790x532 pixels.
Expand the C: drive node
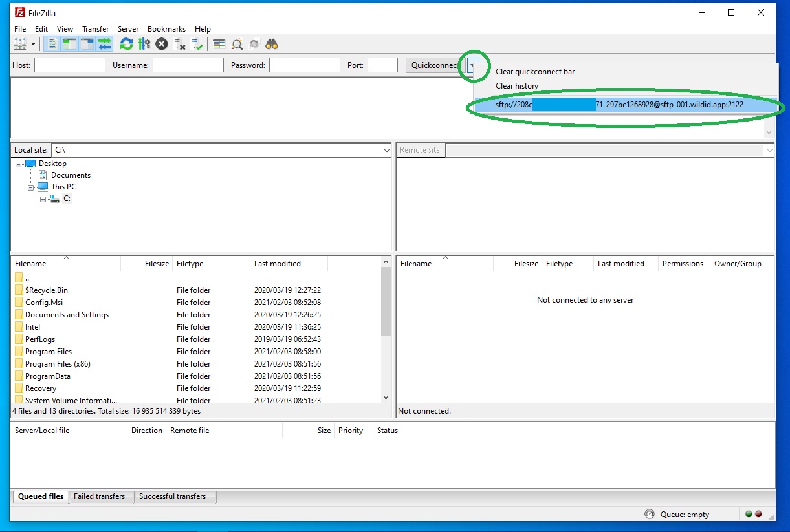click(x=43, y=199)
